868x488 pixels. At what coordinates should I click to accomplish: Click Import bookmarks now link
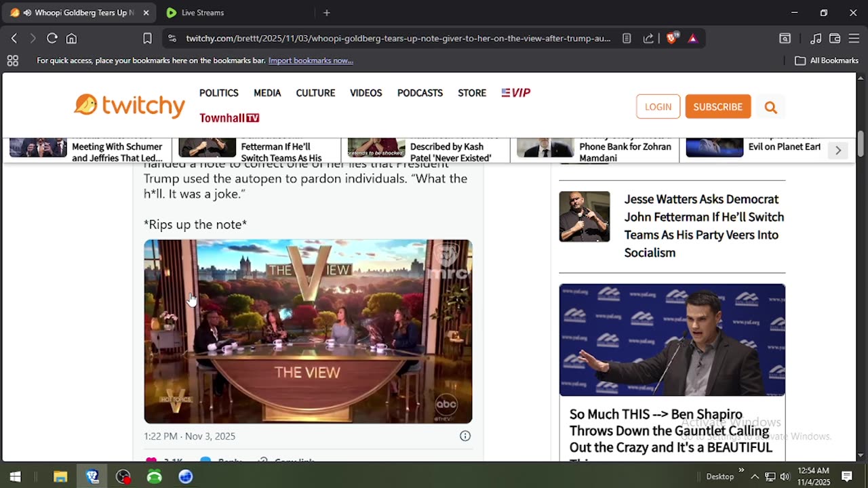click(x=311, y=60)
